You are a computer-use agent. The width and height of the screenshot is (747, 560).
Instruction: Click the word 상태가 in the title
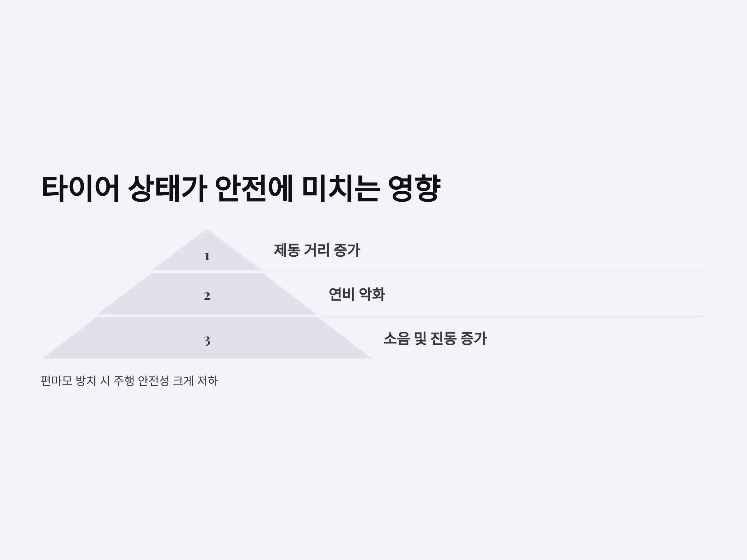pos(167,188)
